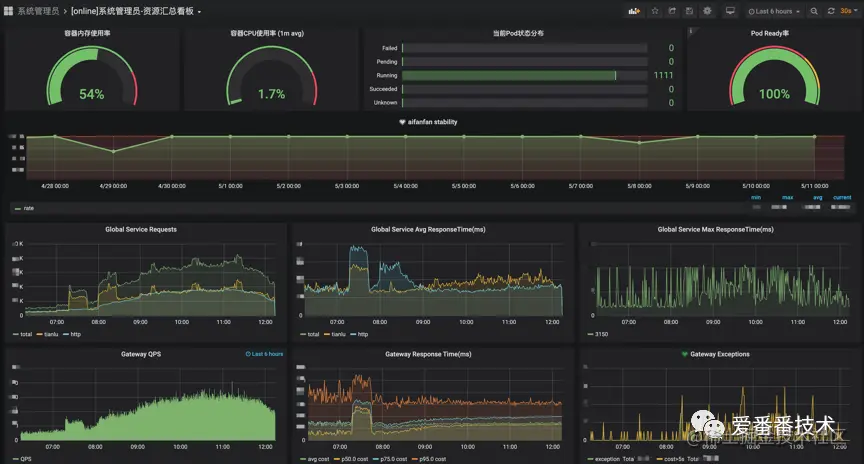Open the Global Service Requests panel menu

[141, 229]
